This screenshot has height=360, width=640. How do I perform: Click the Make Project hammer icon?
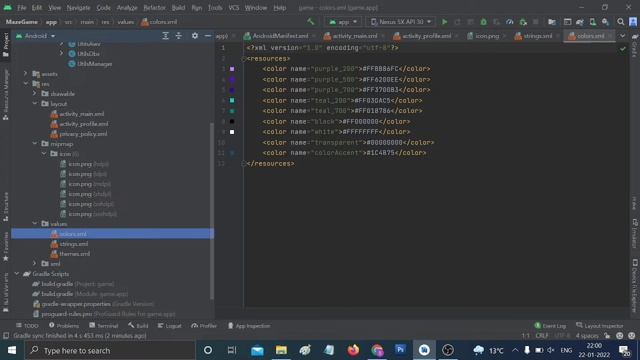[311, 22]
